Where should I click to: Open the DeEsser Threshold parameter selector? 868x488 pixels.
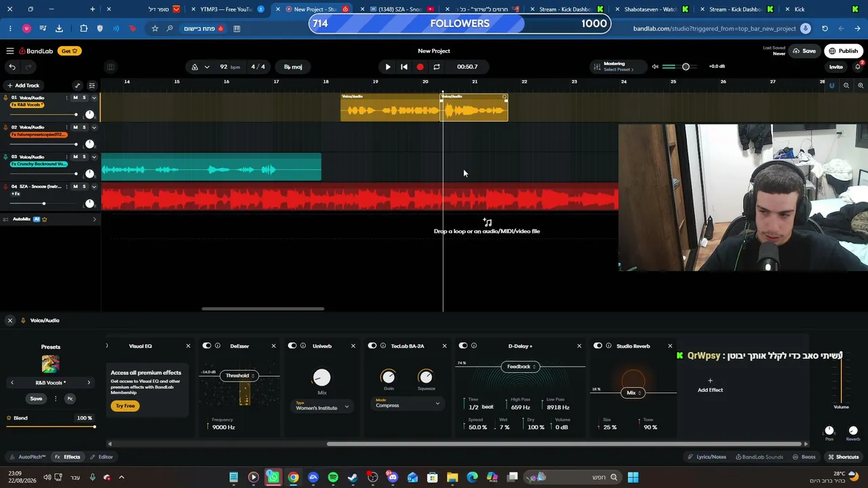pyautogui.click(x=239, y=375)
